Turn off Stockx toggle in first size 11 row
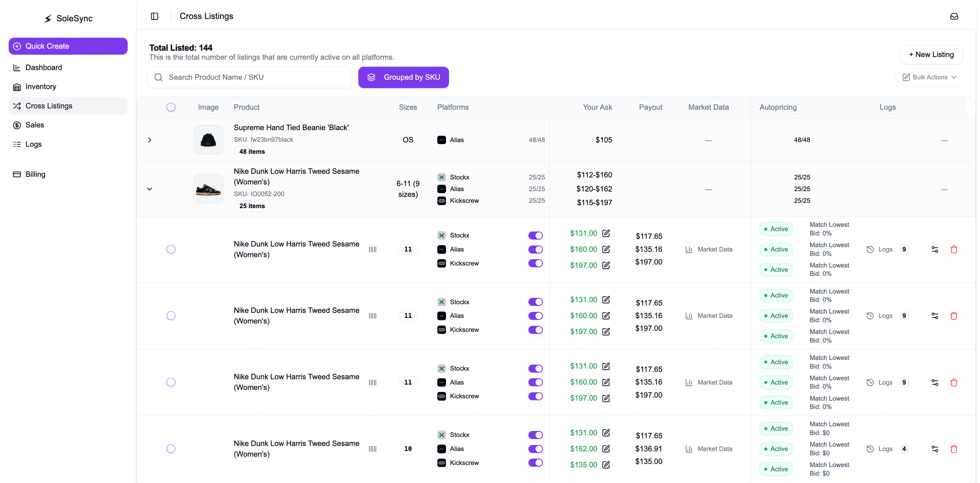 coord(535,235)
